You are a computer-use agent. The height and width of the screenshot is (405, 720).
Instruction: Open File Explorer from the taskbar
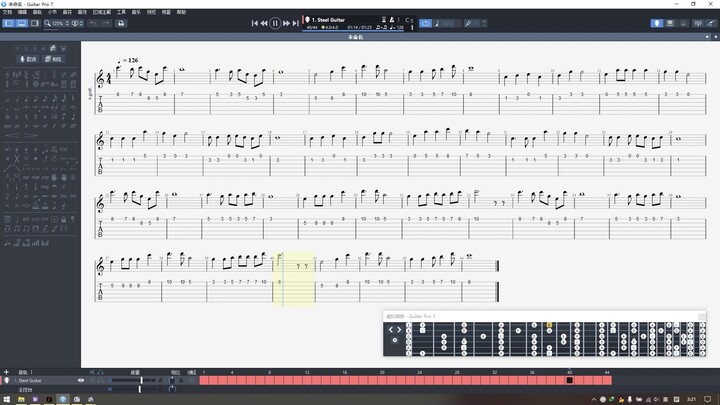click(x=21, y=399)
